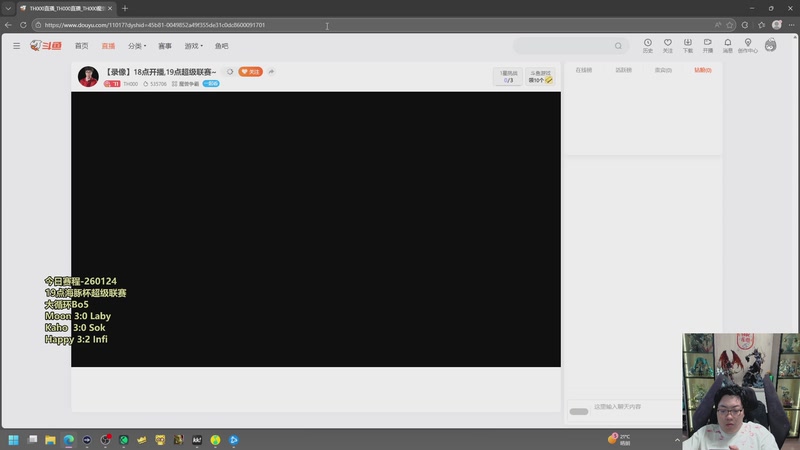Click the circular icon beside stream title
The width and height of the screenshot is (800, 450).
[230, 72]
